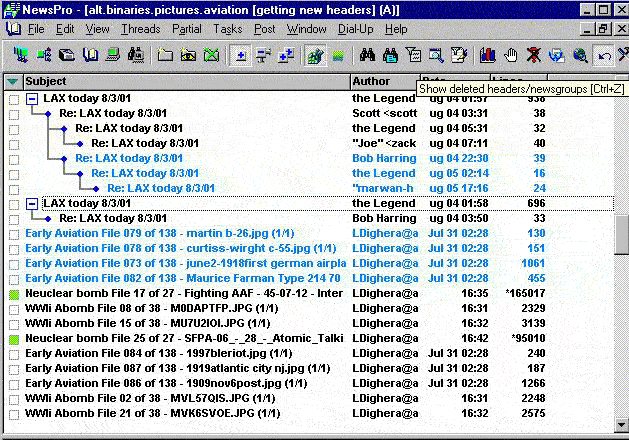Click the binoculars find icon
This screenshot has height=440, width=629.
tap(366, 55)
